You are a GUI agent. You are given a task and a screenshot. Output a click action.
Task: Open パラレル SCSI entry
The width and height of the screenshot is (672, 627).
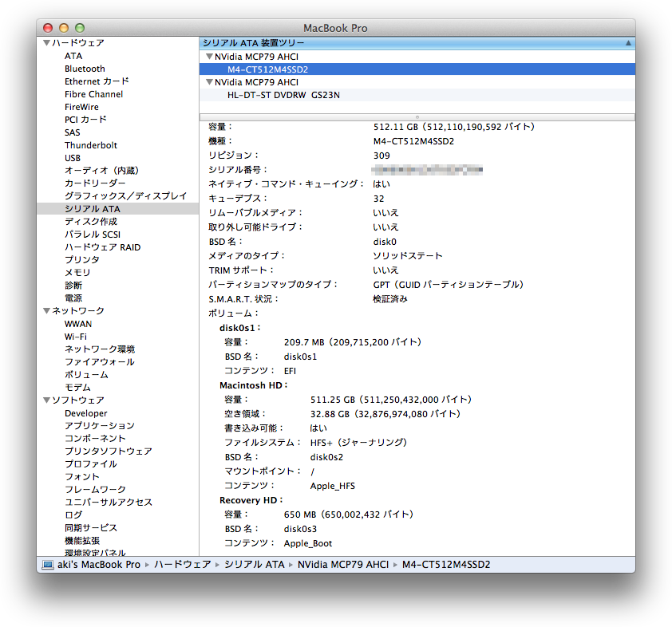tap(93, 235)
